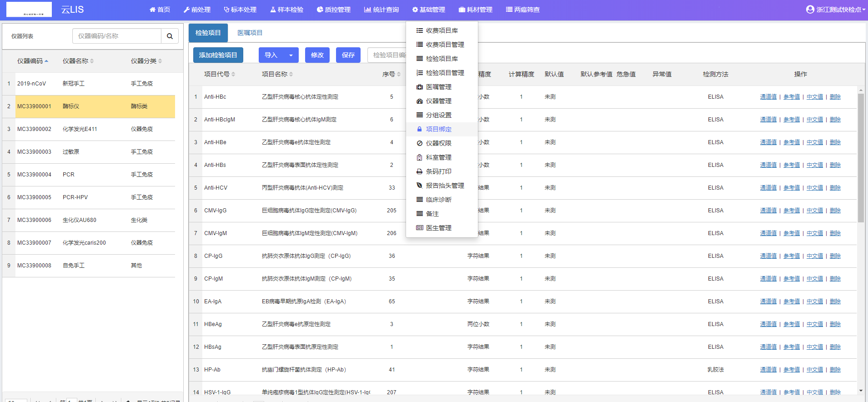Sort by 仪器编码 column header

[33, 61]
